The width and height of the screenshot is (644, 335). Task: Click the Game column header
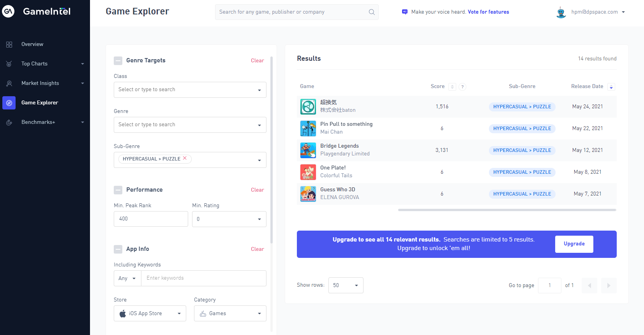click(x=307, y=86)
